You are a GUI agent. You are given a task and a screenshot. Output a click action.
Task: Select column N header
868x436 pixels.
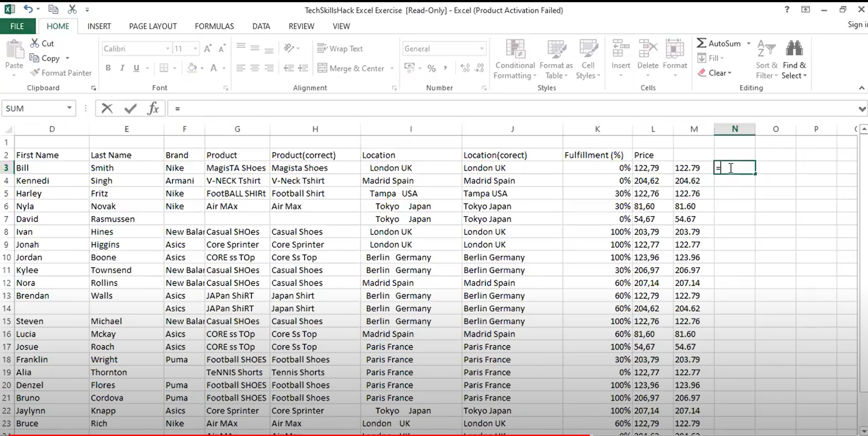(x=734, y=129)
